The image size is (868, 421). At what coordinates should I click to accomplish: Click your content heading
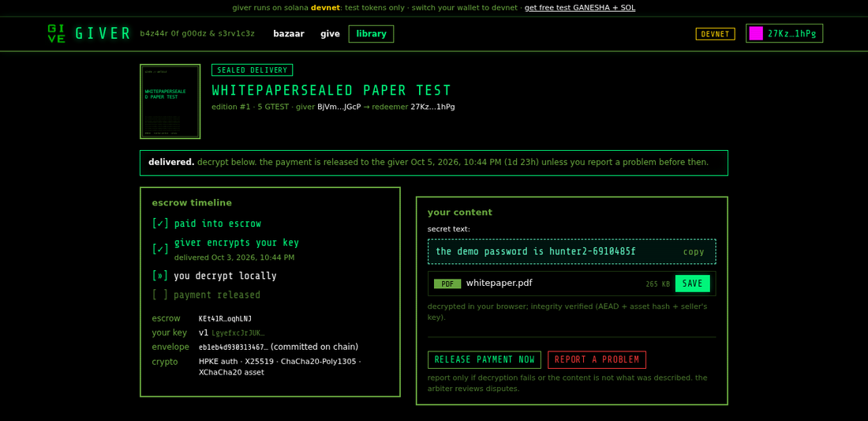click(x=459, y=212)
